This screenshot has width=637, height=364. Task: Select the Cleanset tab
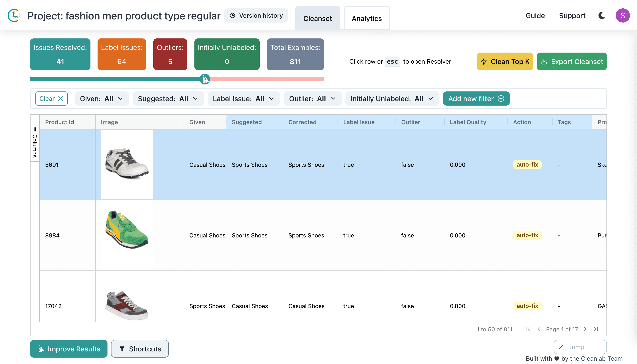click(x=318, y=18)
